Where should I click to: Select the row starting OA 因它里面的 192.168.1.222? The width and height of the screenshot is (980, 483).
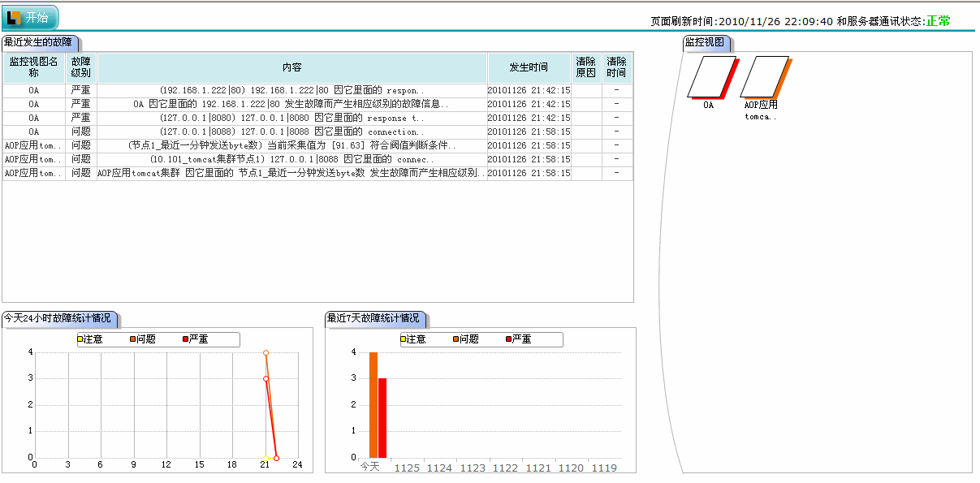(x=317, y=105)
